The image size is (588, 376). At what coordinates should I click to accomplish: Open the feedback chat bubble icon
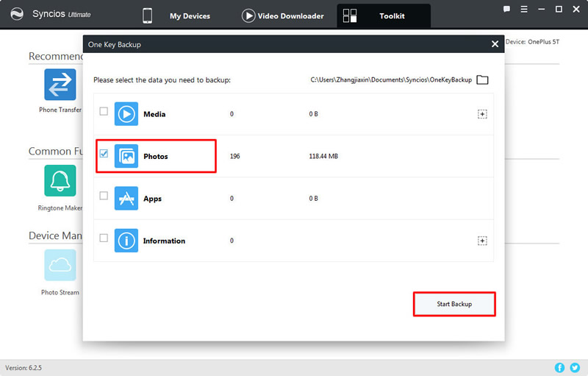point(506,9)
